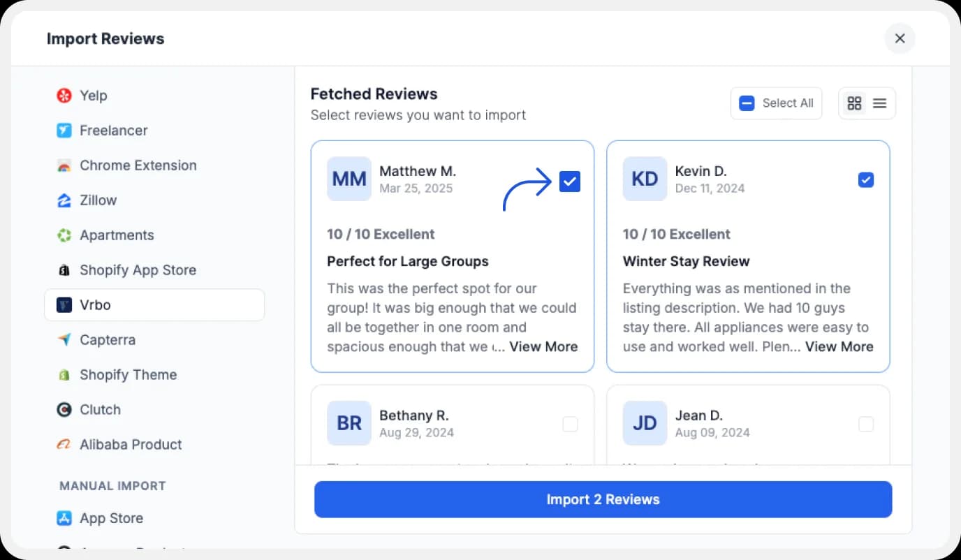
Task: Open the Shopify App Store source
Action: [138, 270]
